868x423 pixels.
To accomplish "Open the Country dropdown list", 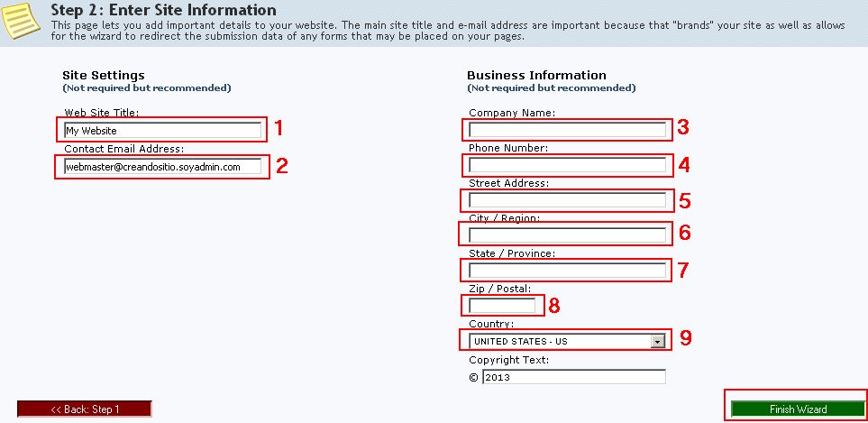I will 566,341.
